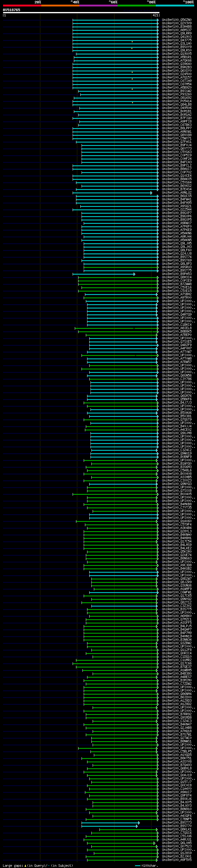Click the white query sequence bar

[81, 12]
